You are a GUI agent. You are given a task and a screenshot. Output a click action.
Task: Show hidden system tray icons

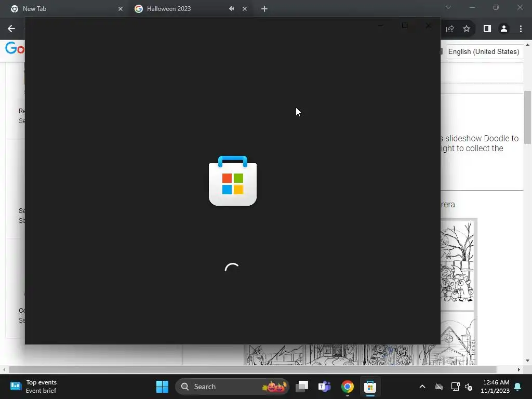(422, 387)
